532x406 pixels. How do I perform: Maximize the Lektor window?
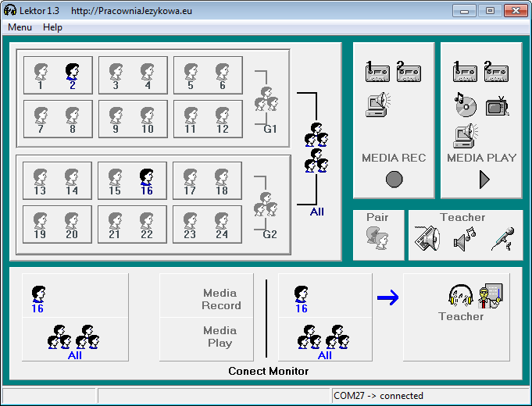[x=490, y=10]
